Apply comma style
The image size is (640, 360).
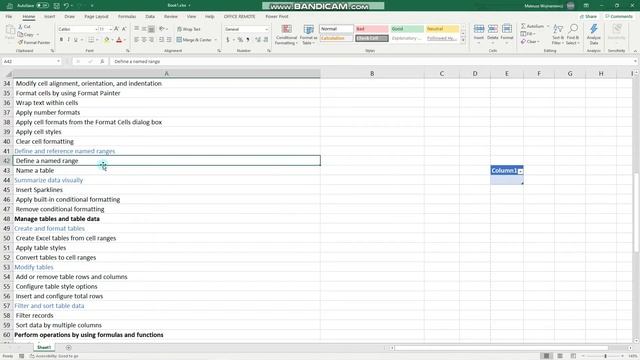[x=248, y=40]
